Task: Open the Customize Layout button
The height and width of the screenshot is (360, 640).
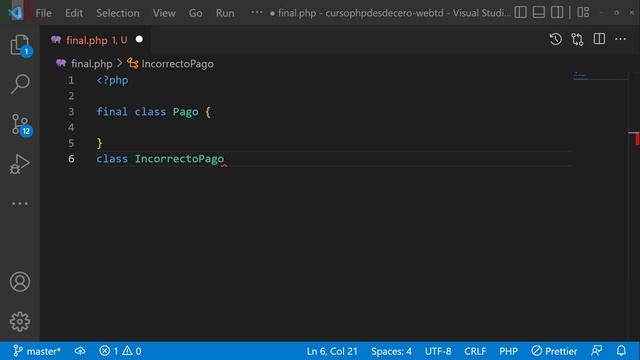Action: pyautogui.click(x=583, y=12)
